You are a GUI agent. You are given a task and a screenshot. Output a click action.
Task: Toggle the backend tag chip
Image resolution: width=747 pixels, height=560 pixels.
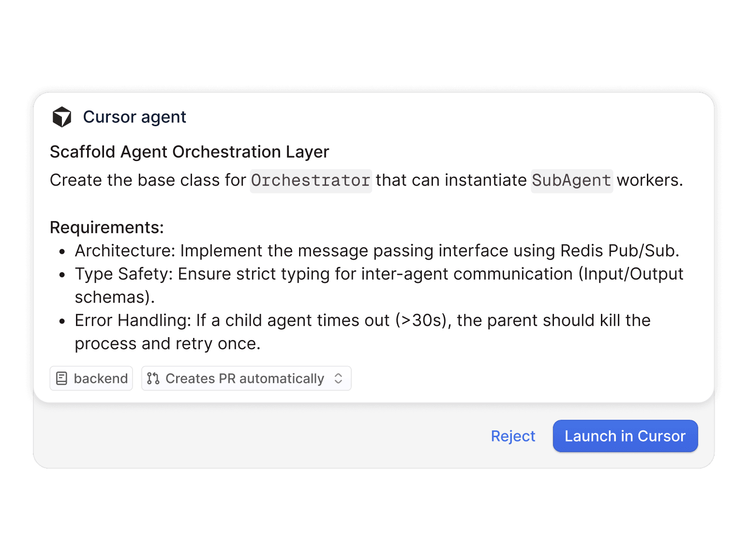click(x=91, y=378)
